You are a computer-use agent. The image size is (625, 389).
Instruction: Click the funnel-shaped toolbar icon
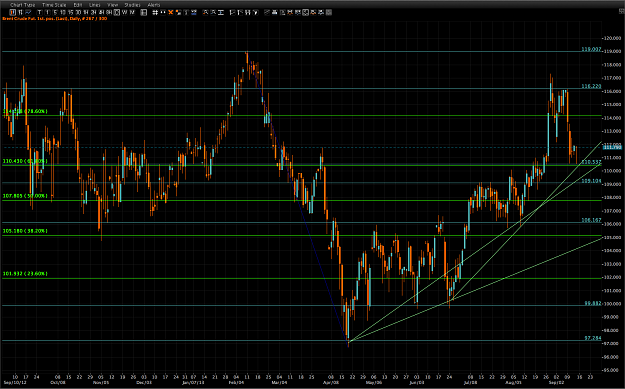coord(256,12)
